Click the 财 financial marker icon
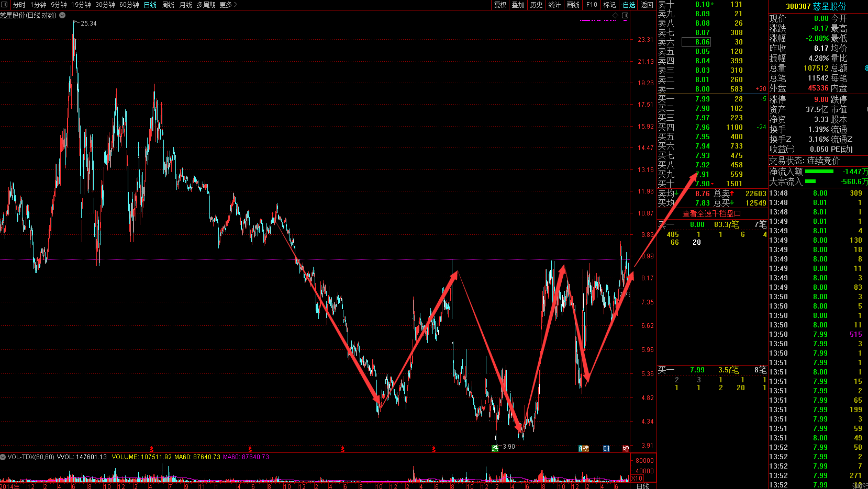 click(x=606, y=448)
